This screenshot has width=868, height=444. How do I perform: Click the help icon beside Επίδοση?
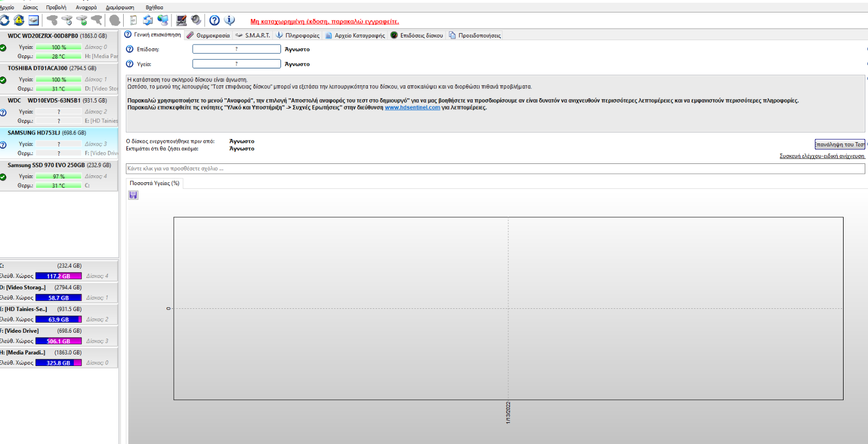pyautogui.click(x=130, y=49)
